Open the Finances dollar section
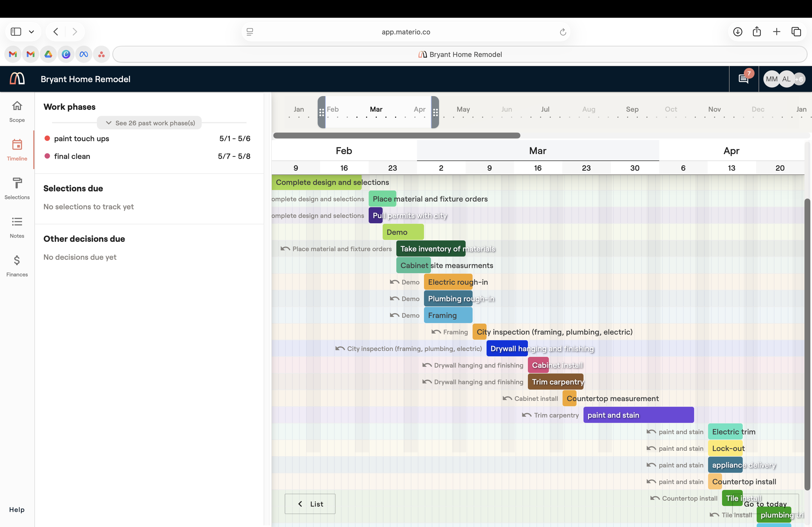Viewport: 812px width, 527px height. pyautogui.click(x=17, y=266)
